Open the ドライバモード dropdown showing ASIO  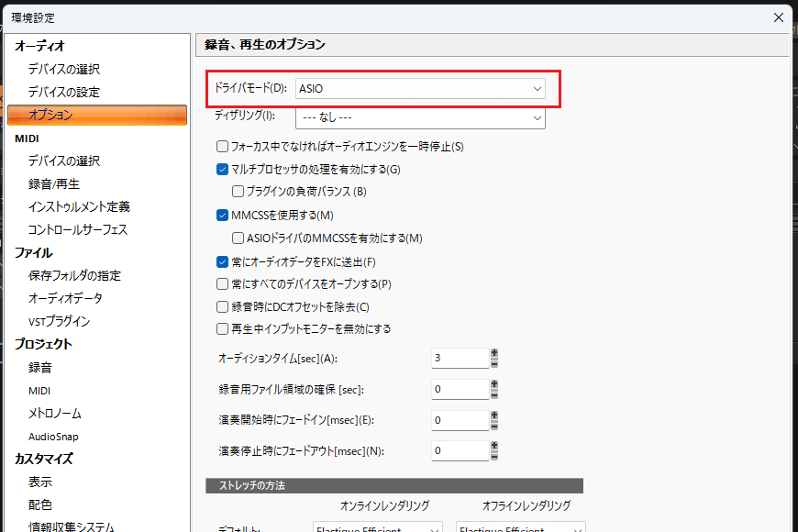click(420, 89)
